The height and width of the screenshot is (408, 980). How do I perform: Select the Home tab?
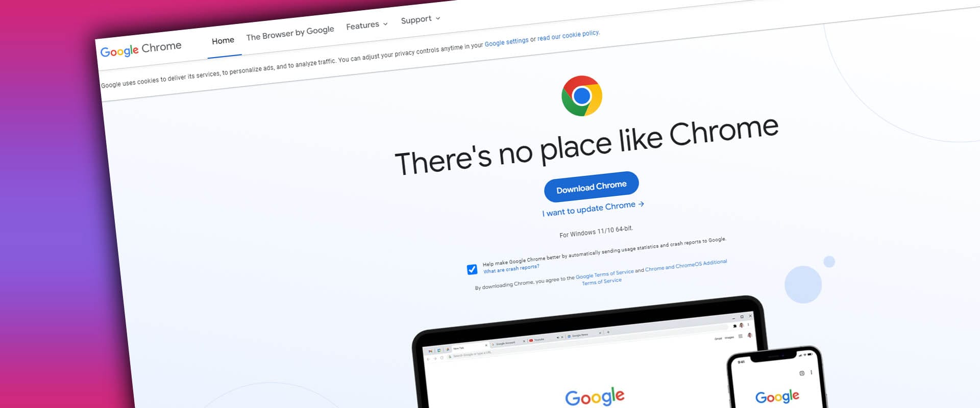coord(223,40)
